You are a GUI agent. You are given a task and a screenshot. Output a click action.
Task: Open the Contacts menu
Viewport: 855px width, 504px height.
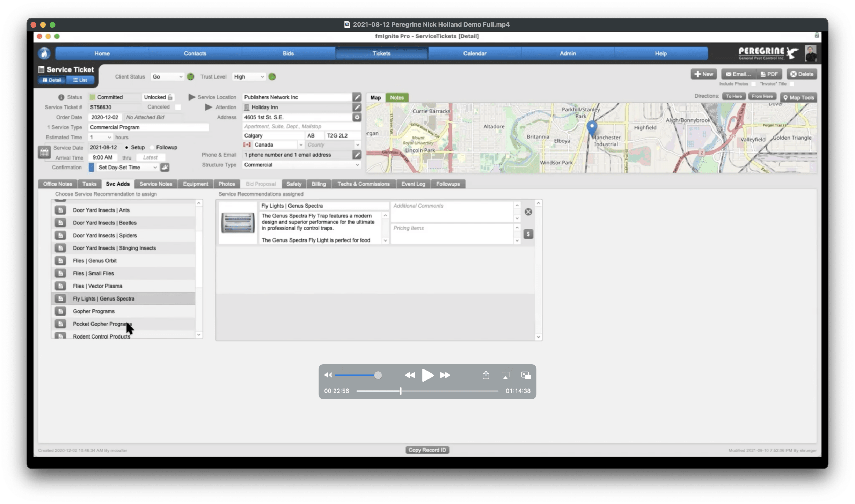pos(195,53)
